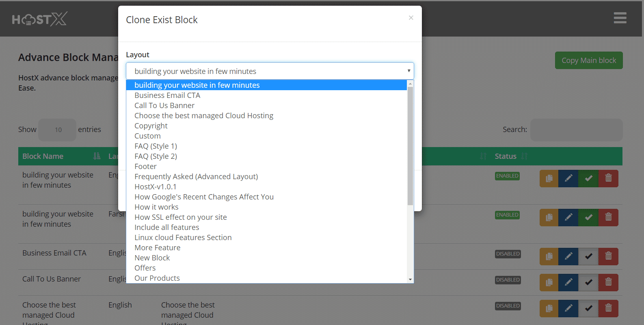Delete the Call To Us Banner block
The height and width of the screenshot is (325, 644).
pyautogui.click(x=608, y=282)
